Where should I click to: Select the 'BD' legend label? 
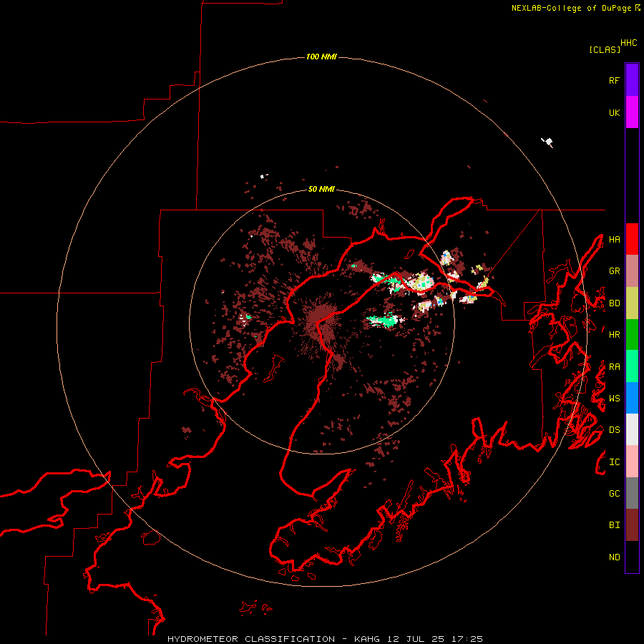click(614, 303)
